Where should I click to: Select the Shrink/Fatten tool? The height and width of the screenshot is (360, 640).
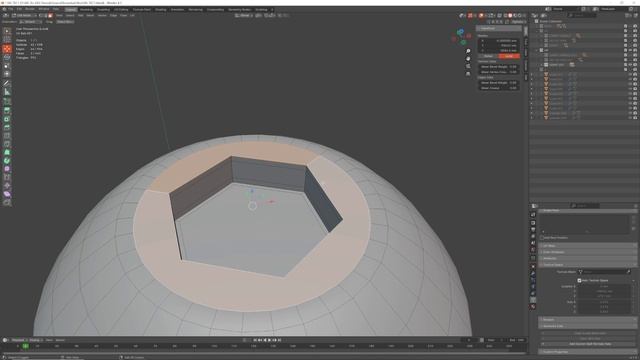point(7,186)
